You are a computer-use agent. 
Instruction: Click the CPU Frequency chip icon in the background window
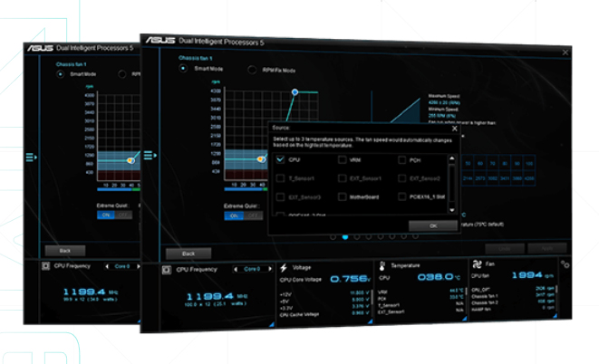45,266
